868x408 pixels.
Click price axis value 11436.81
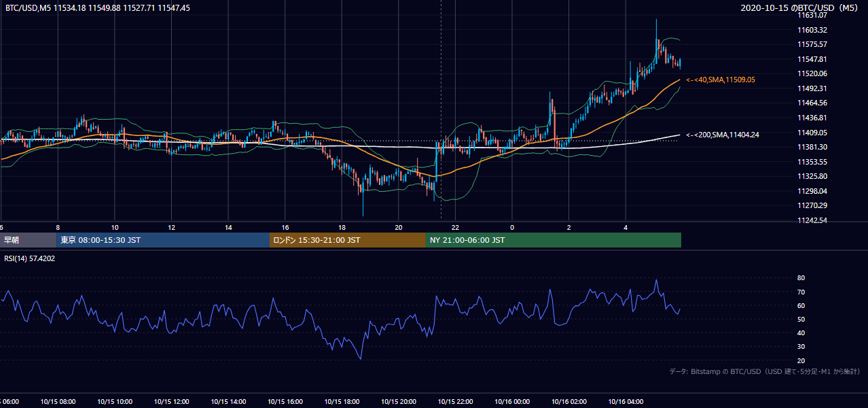[x=812, y=118]
